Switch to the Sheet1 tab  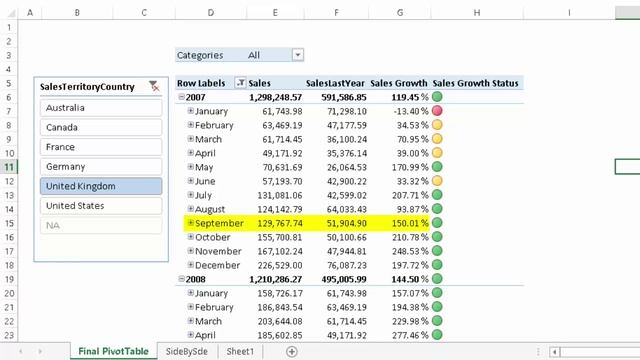click(x=240, y=351)
